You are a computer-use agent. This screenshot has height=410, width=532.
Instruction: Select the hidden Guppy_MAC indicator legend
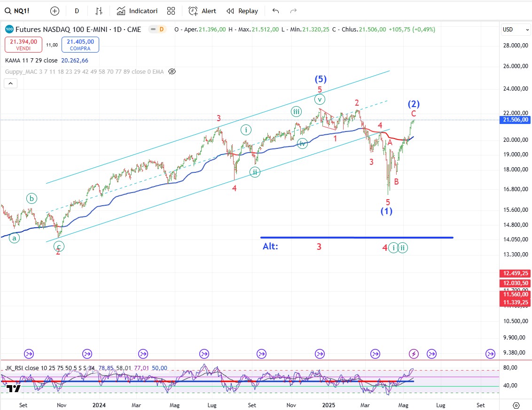coord(85,71)
